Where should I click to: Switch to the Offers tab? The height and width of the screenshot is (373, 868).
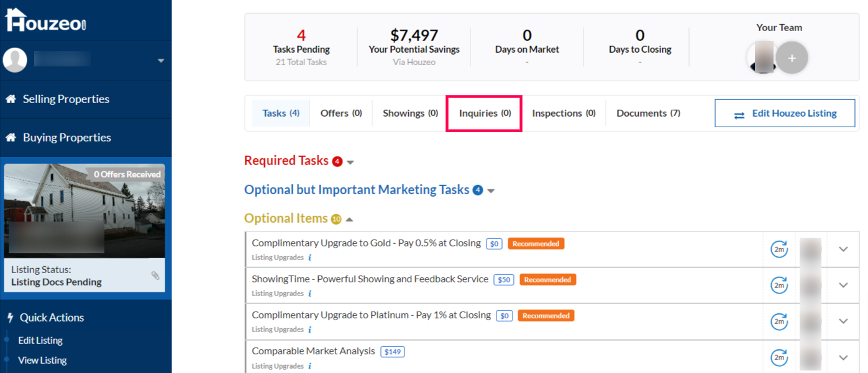pos(341,114)
